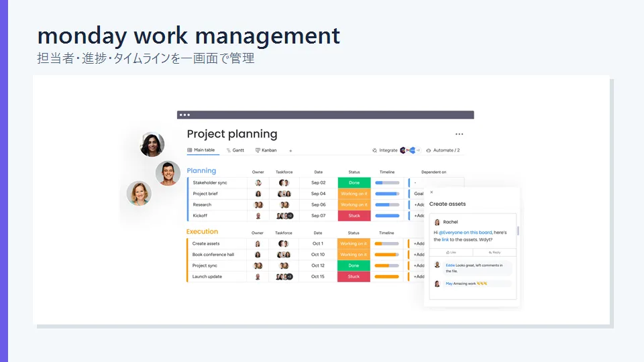
Task: Add a new view with plus icon
Action: point(290,151)
